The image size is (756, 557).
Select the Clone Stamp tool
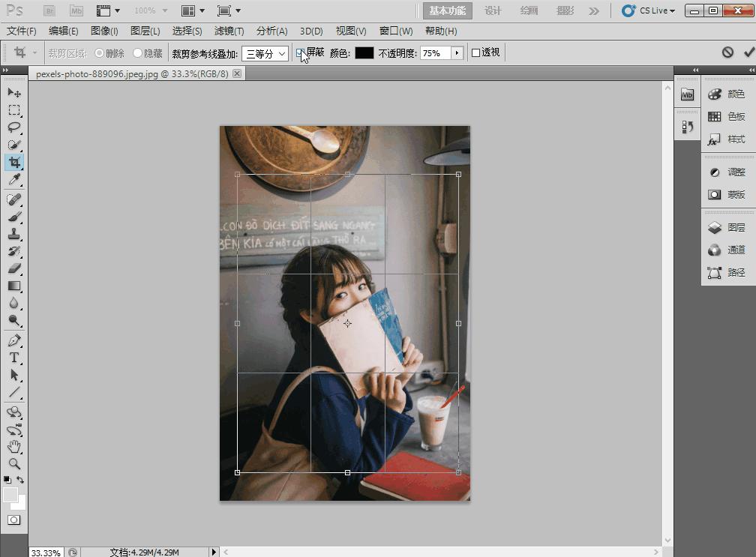[x=14, y=234]
